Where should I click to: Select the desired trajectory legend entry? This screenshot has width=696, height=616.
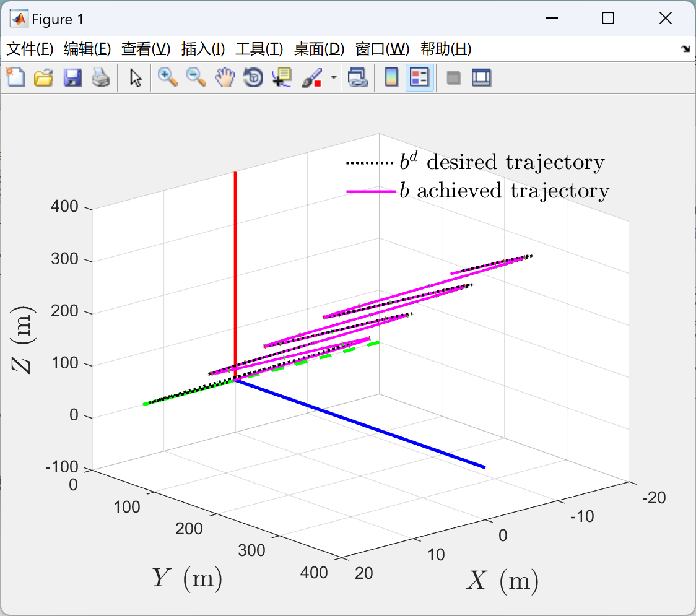[x=476, y=162]
